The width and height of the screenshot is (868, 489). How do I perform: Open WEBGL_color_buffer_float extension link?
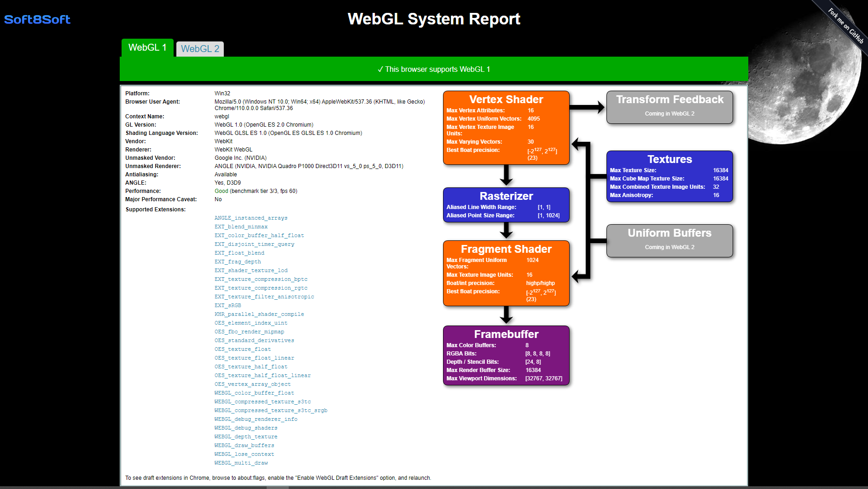[x=254, y=393]
